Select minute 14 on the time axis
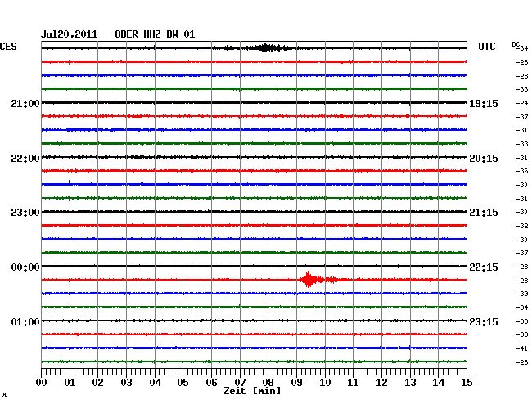532x404 pixels. [x=438, y=383]
